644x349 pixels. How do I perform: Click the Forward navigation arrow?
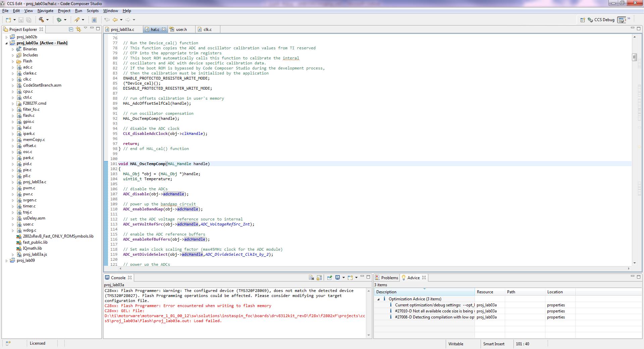(128, 20)
